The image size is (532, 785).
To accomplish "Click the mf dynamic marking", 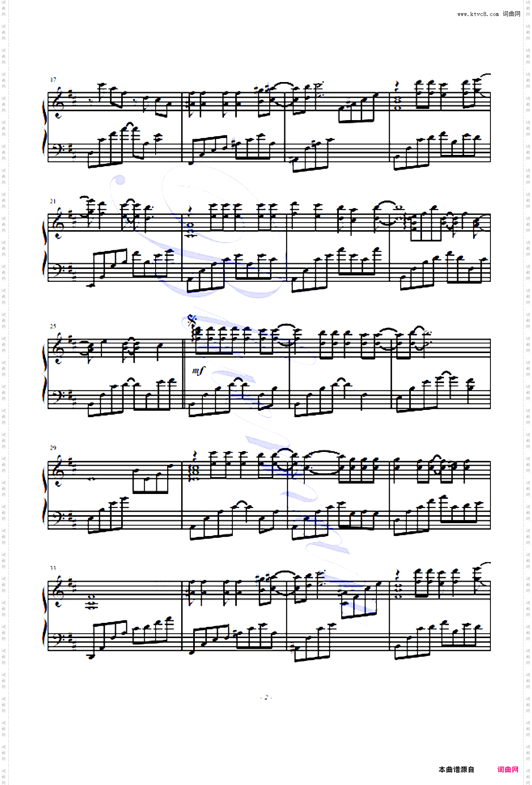I will pos(198,371).
